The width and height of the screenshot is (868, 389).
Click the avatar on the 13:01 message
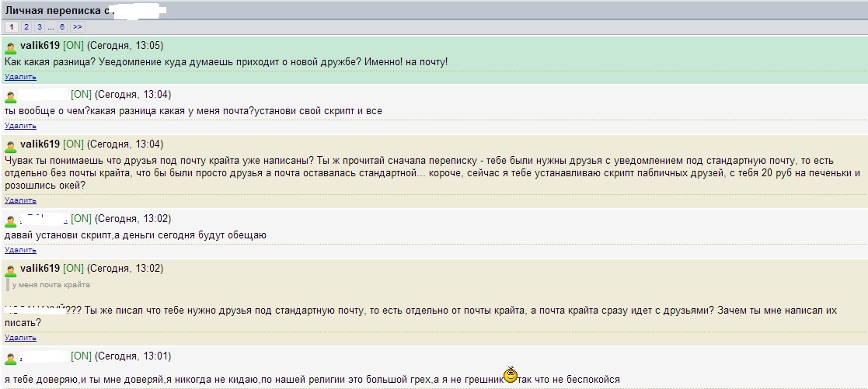(11, 358)
